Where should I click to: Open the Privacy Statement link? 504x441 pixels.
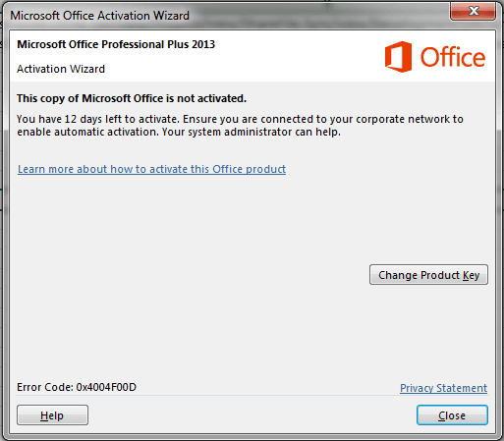pos(443,388)
